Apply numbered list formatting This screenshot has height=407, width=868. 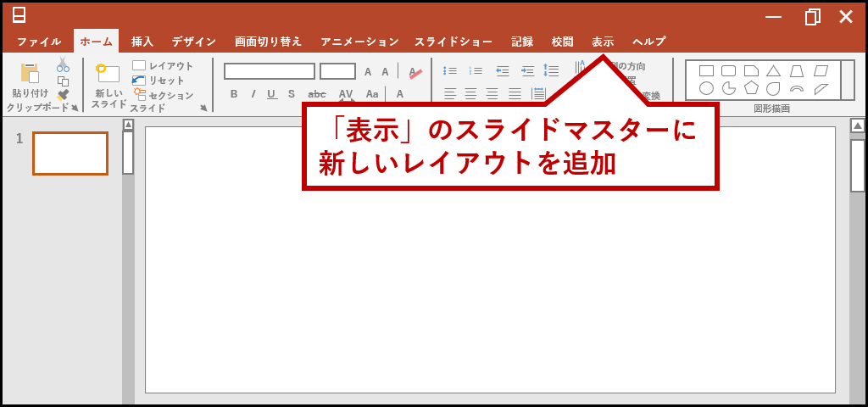click(x=476, y=71)
